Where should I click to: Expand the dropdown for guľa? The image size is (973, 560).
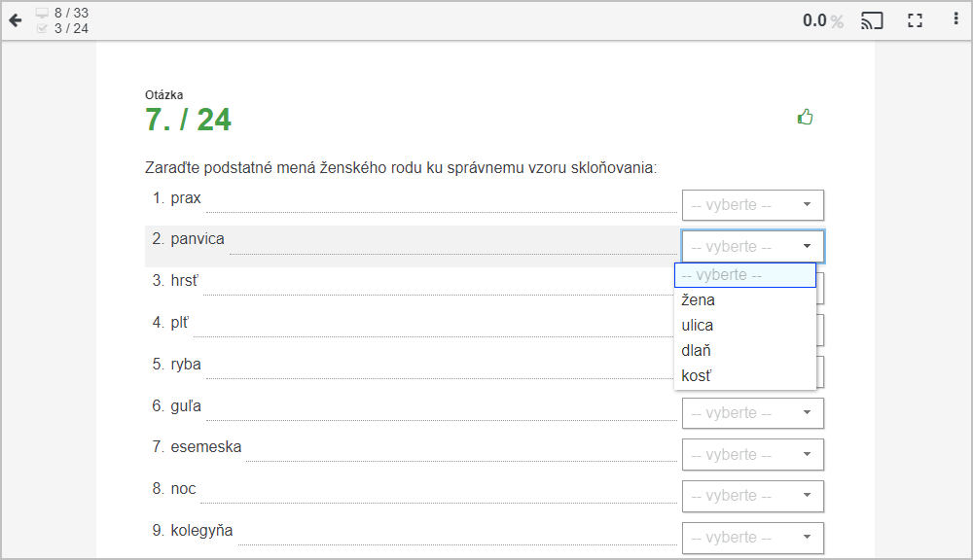pos(753,413)
